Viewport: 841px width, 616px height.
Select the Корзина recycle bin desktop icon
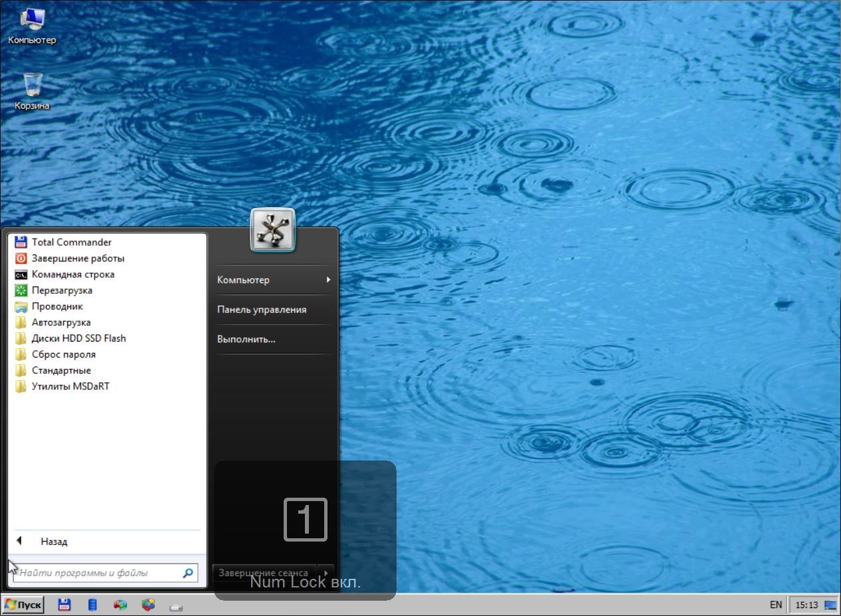32,92
